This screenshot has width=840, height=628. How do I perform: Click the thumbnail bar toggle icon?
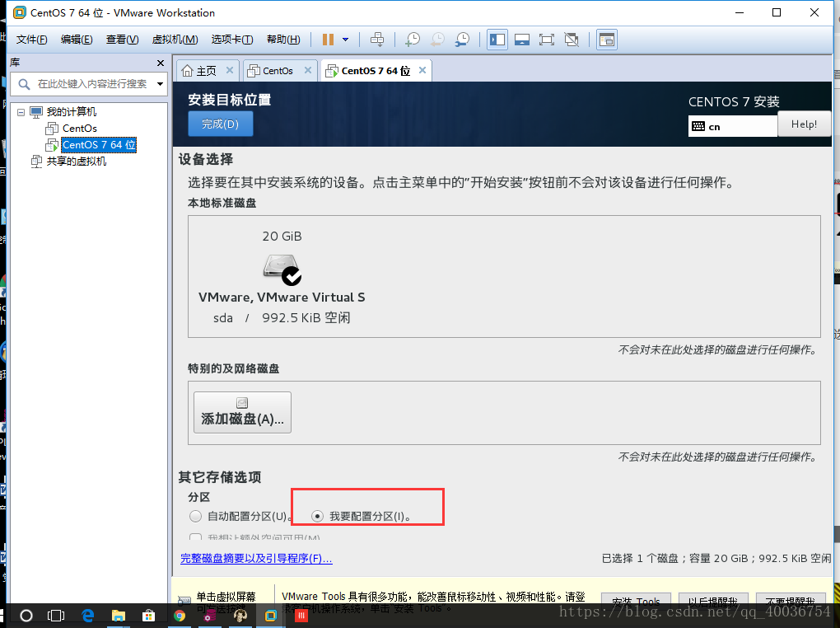click(522, 40)
